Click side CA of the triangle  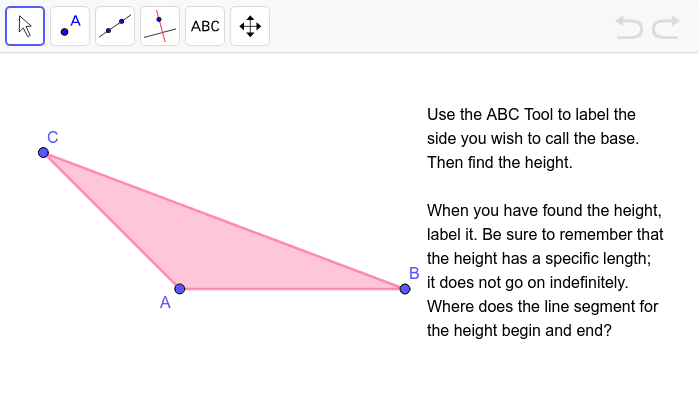tap(112, 221)
